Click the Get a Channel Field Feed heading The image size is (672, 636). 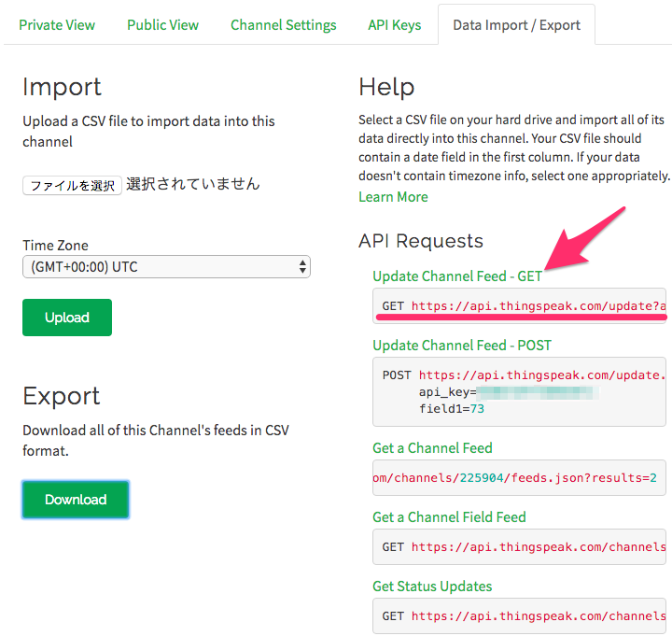pyautogui.click(x=449, y=517)
